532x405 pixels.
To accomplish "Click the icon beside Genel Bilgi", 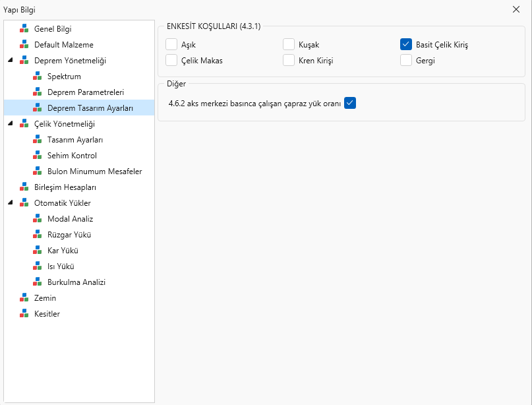I will pyautogui.click(x=24, y=29).
